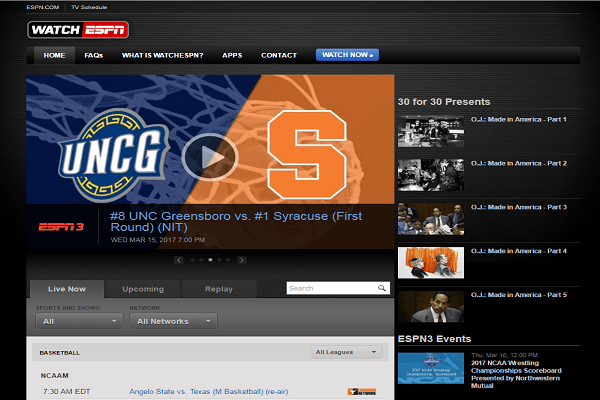The image size is (600, 400).
Task: Open Angelo State vs. Texas re-air link
Action: (x=209, y=391)
